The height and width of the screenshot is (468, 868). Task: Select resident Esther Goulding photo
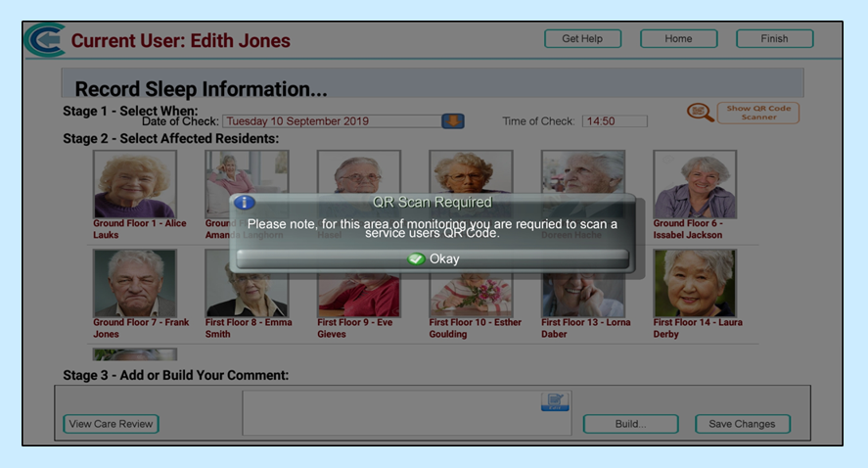[471, 295]
